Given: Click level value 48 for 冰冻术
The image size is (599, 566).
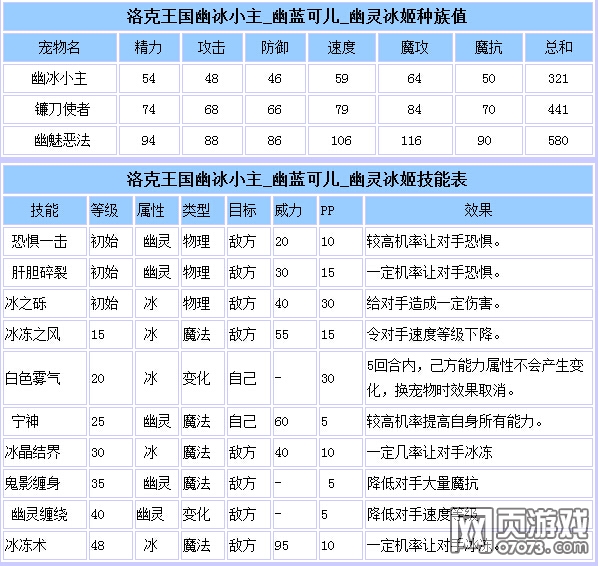Looking at the screenshot, I should 98,545.
